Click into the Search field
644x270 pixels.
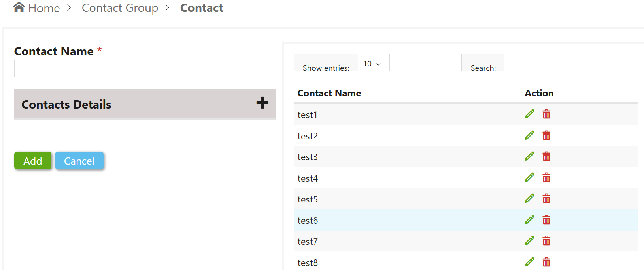click(571, 63)
